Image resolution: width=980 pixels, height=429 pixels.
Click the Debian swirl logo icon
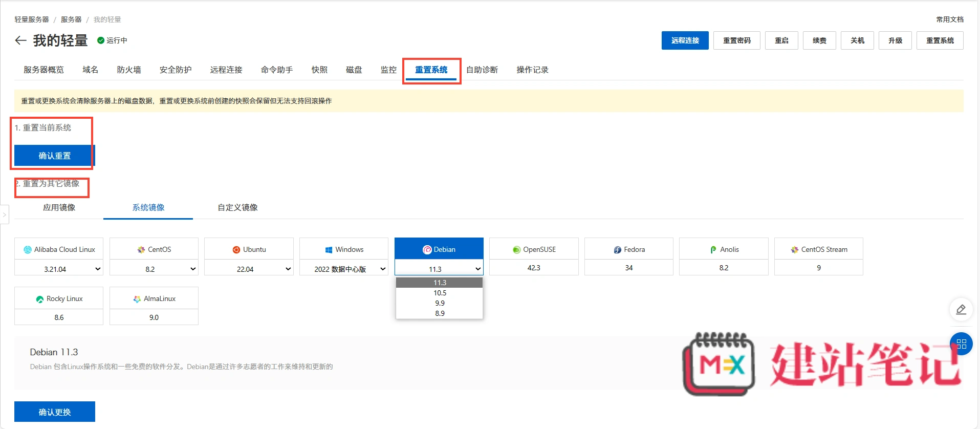[x=427, y=249]
